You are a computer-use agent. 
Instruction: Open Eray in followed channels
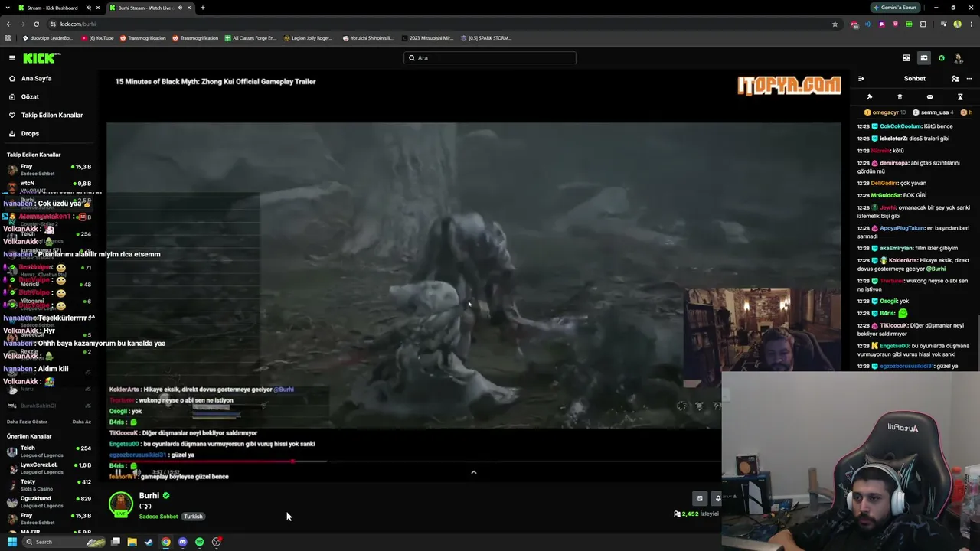click(49, 170)
